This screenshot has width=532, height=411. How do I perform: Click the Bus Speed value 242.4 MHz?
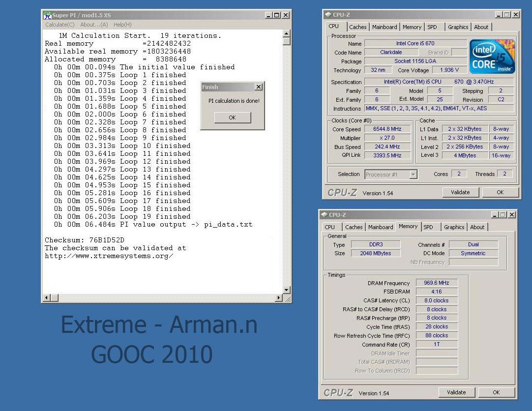(x=387, y=147)
